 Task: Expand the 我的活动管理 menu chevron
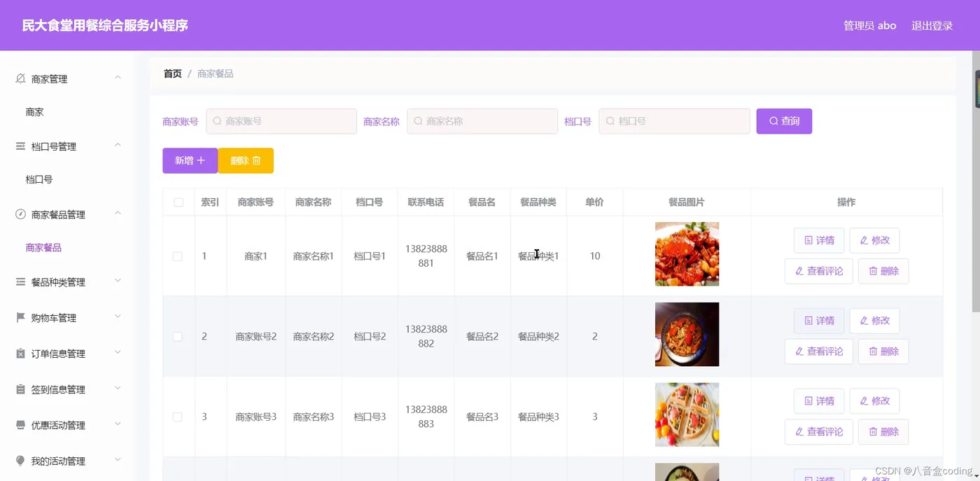[x=118, y=459]
